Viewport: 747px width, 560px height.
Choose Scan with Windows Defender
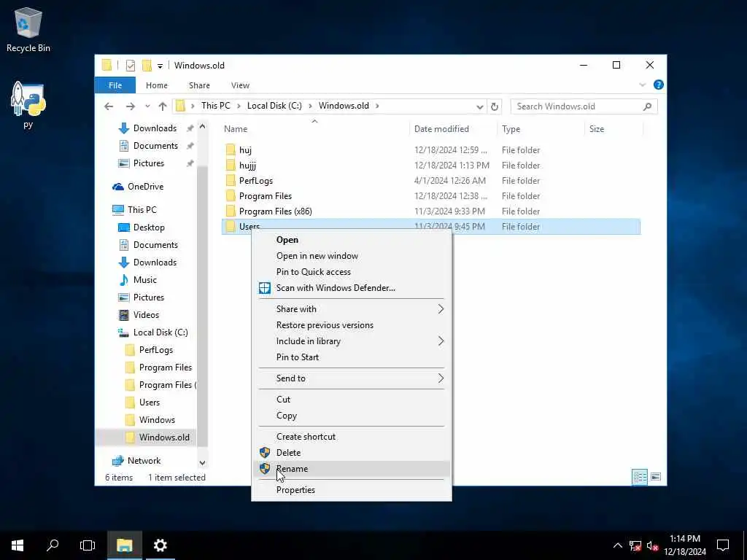point(352,288)
